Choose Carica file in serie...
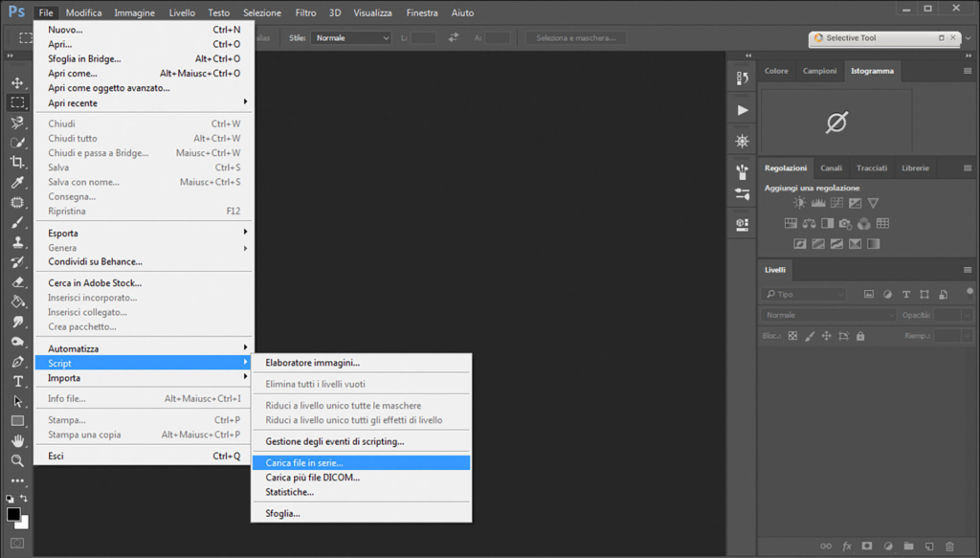This screenshot has height=558, width=980. click(361, 463)
